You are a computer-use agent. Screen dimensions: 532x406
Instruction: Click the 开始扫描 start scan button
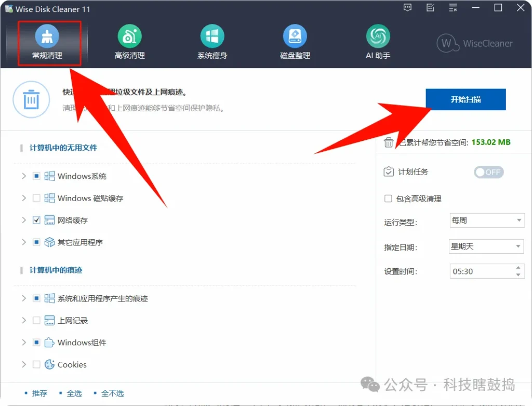465,99
